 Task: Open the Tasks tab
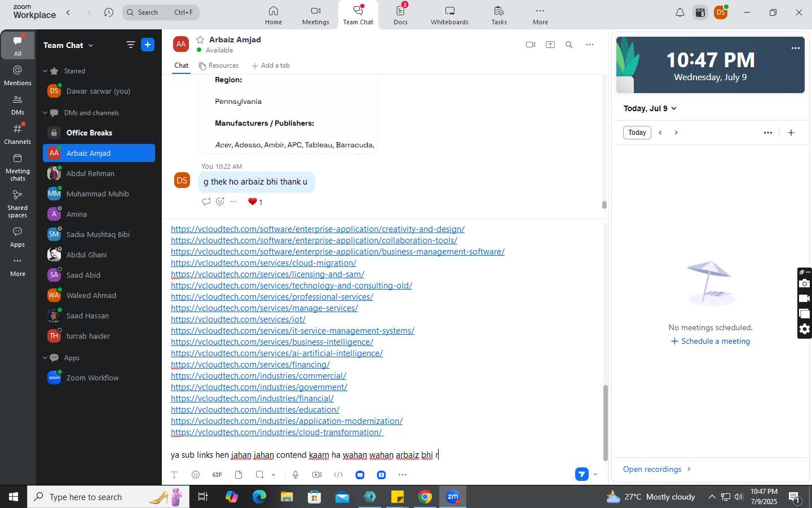499,15
